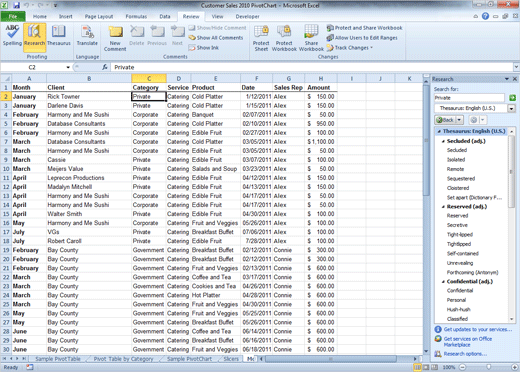The width and height of the screenshot is (520, 372).
Task: Click the Research pane Forward button
Action: pos(474,120)
